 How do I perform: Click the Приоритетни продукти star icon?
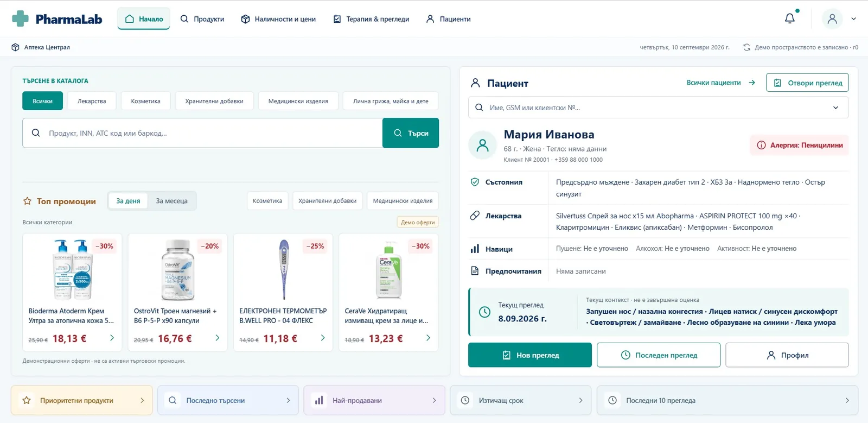27,400
